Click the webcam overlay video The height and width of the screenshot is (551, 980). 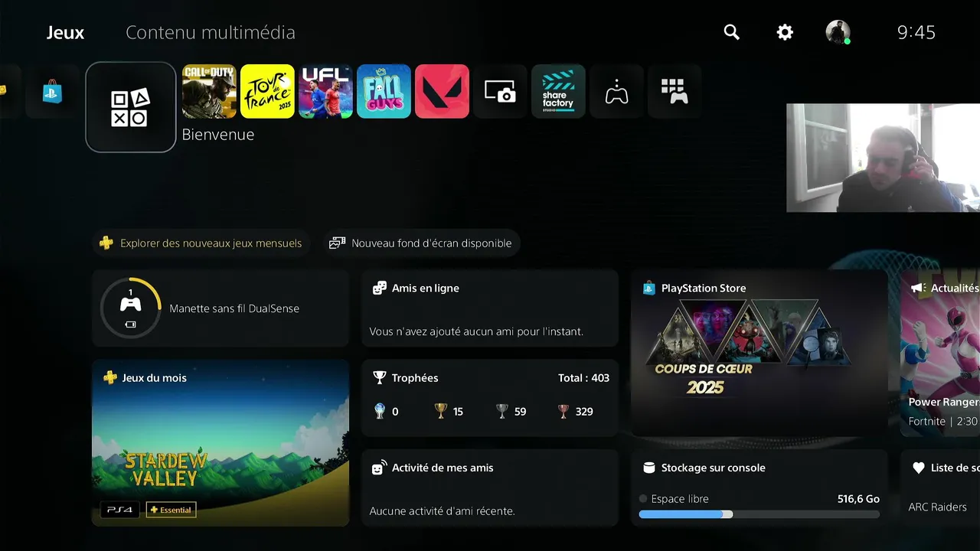pos(883,158)
